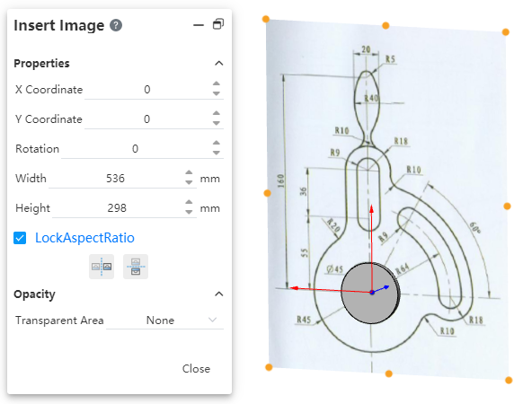Click the right-middle orange image handle
532x404 pixels.
[507, 206]
